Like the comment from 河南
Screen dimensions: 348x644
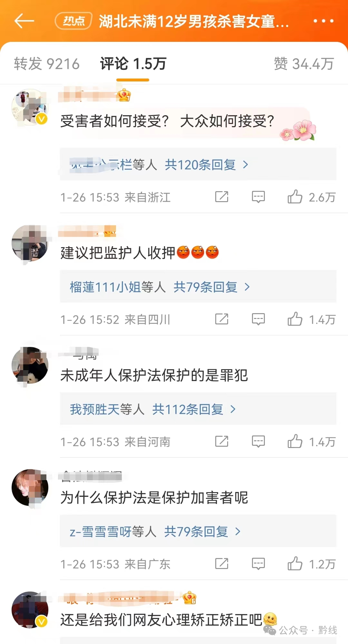click(x=295, y=441)
